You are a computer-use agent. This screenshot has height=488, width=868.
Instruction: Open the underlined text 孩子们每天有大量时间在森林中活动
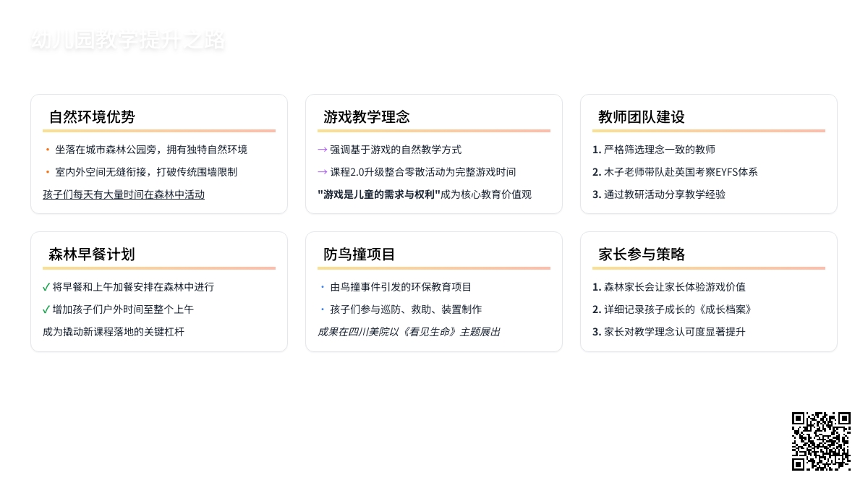click(x=124, y=194)
